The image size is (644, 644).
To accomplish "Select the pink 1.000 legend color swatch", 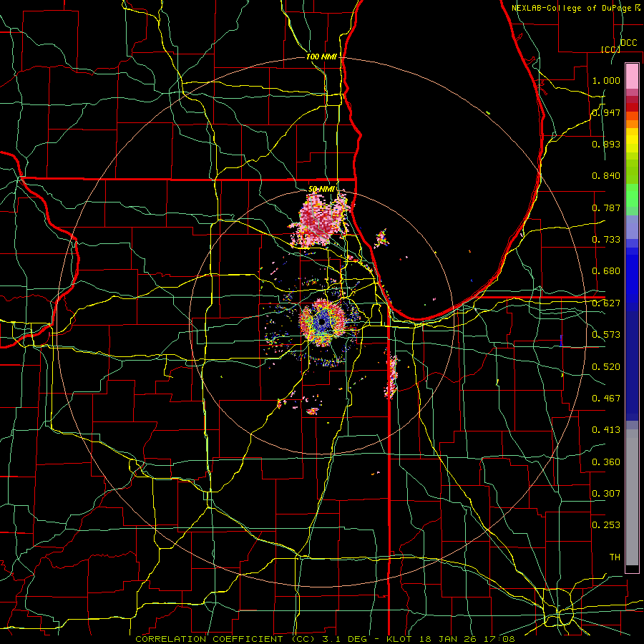I will pos(632,76).
